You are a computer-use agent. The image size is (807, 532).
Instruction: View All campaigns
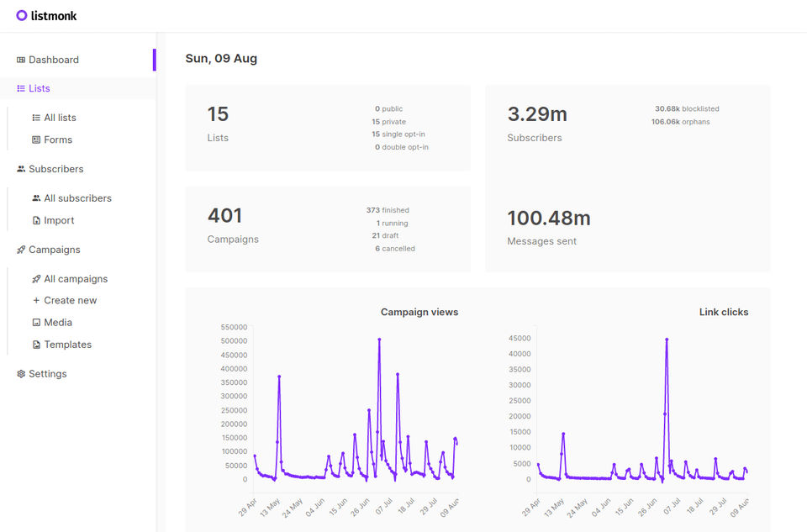tap(76, 279)
